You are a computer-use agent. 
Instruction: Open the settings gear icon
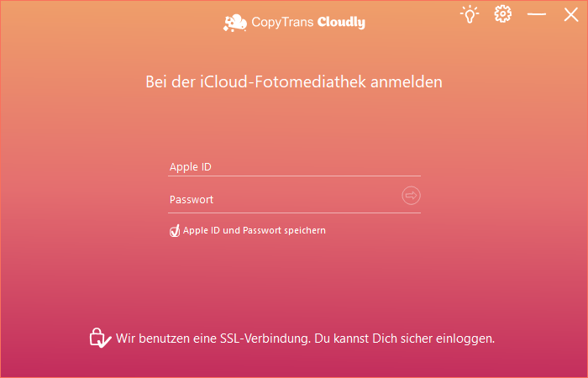pos(502,14)
